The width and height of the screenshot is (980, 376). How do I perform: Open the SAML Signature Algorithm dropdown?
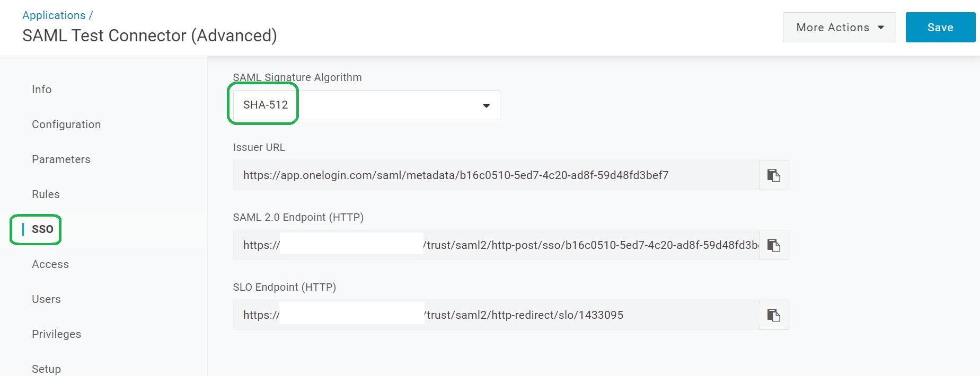click(x=485, y=105)
